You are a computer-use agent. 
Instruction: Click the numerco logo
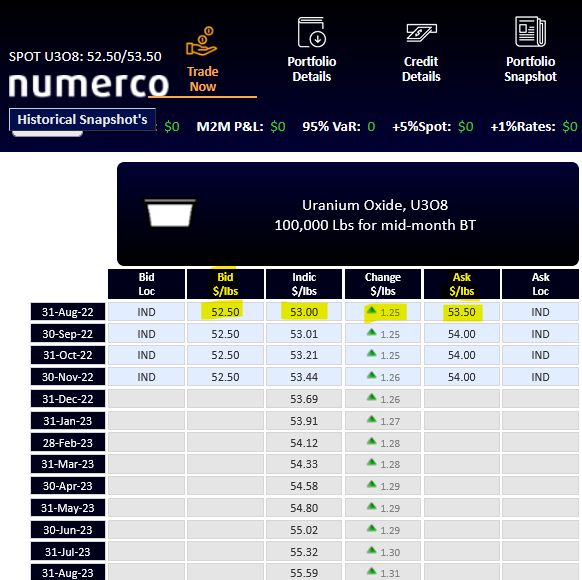pos(89,85)
